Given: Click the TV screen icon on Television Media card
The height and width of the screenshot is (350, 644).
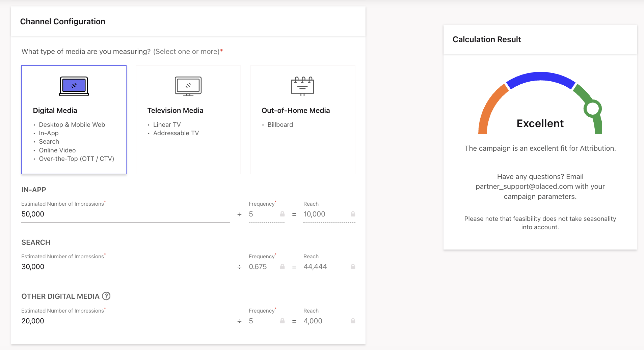Looking at the screenshot, I should tap(188, 86).
